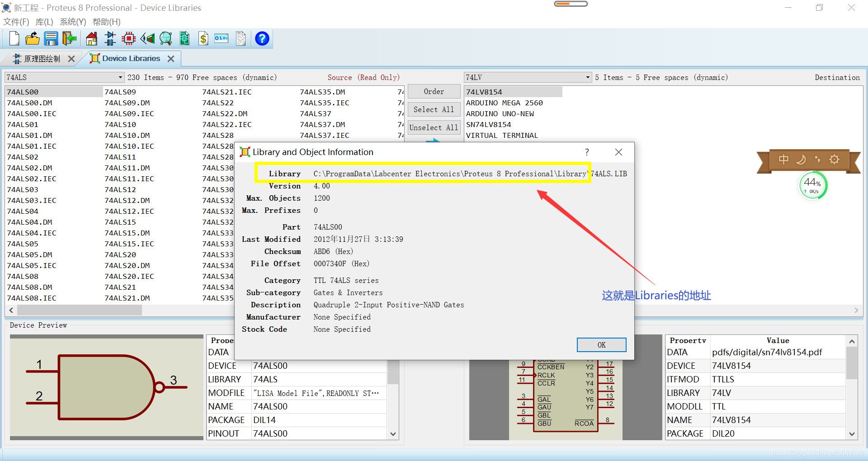Click down arrow of destination property scrollbar

pyautogui.click(x=852, y=434)
